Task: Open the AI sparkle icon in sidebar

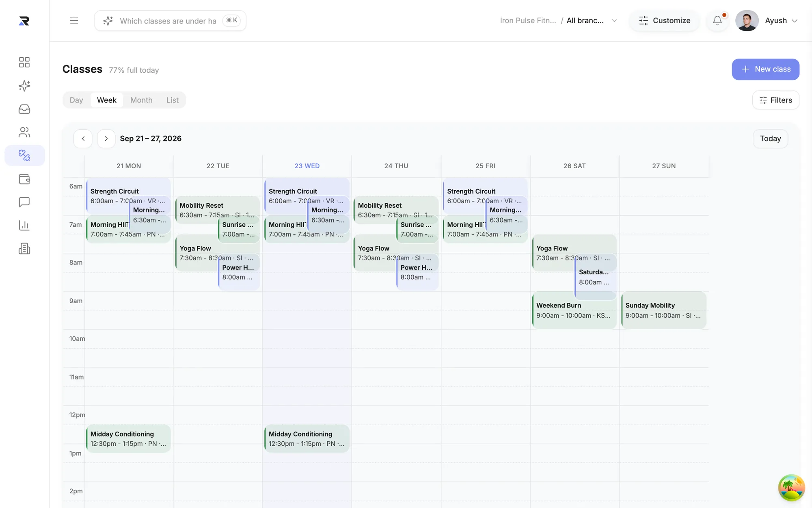Action: click(24, 86)
